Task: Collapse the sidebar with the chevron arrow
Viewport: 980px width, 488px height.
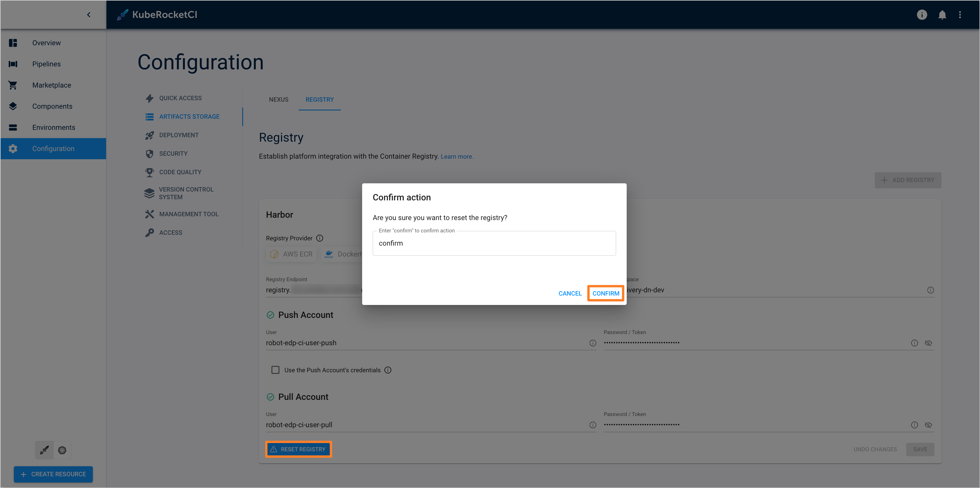Action: coord(89,15)
